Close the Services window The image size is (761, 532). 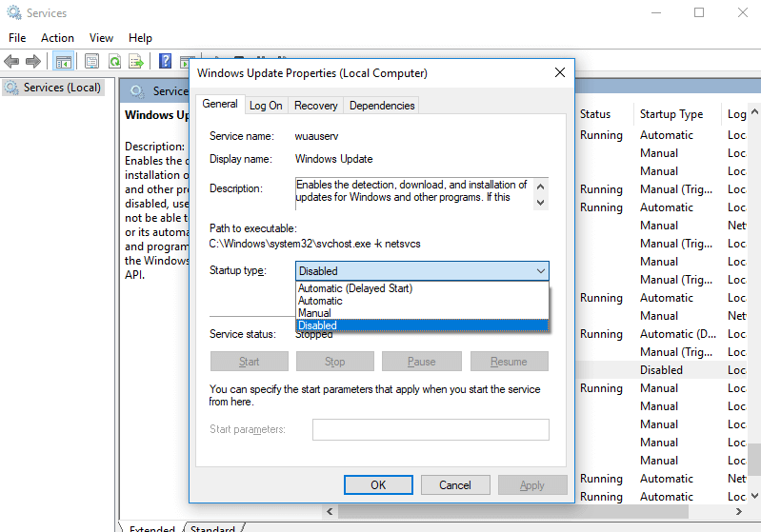tap(743, 12)
